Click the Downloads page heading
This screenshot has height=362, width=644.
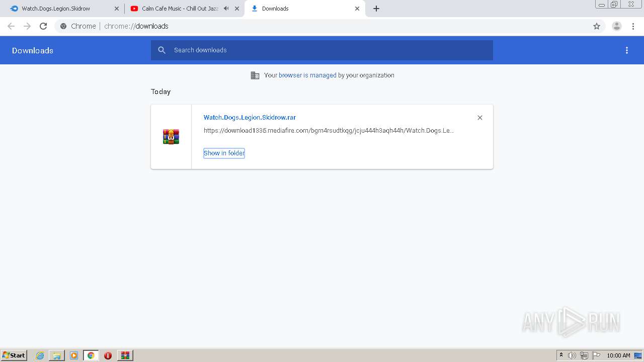click(x=33, y=50)
